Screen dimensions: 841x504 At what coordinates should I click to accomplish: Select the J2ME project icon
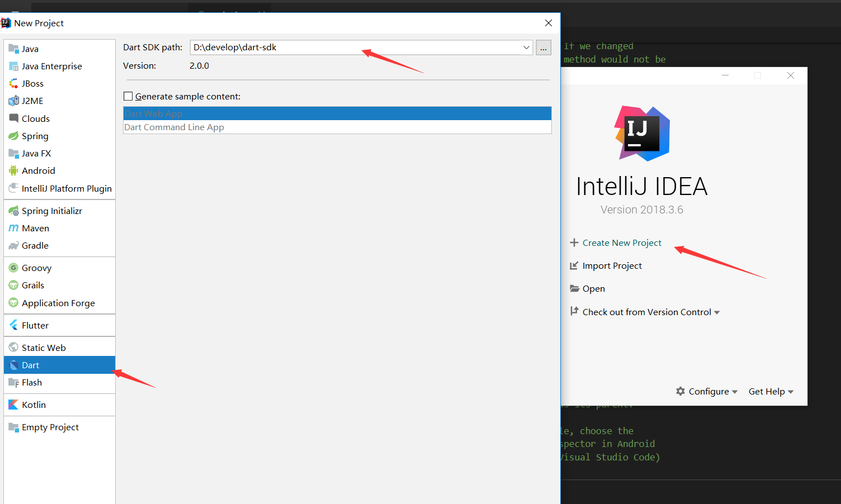13,101
